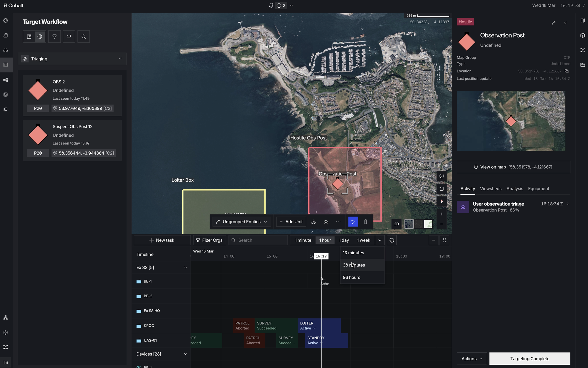Click the filter funnel icon in Target Workflow
The height and width of the screenshot is (368, 588).
tap(54, 36)
